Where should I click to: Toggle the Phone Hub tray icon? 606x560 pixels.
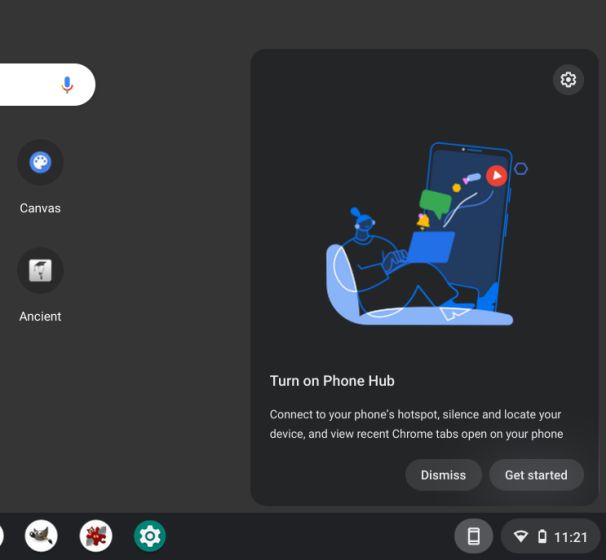point(473,536)
